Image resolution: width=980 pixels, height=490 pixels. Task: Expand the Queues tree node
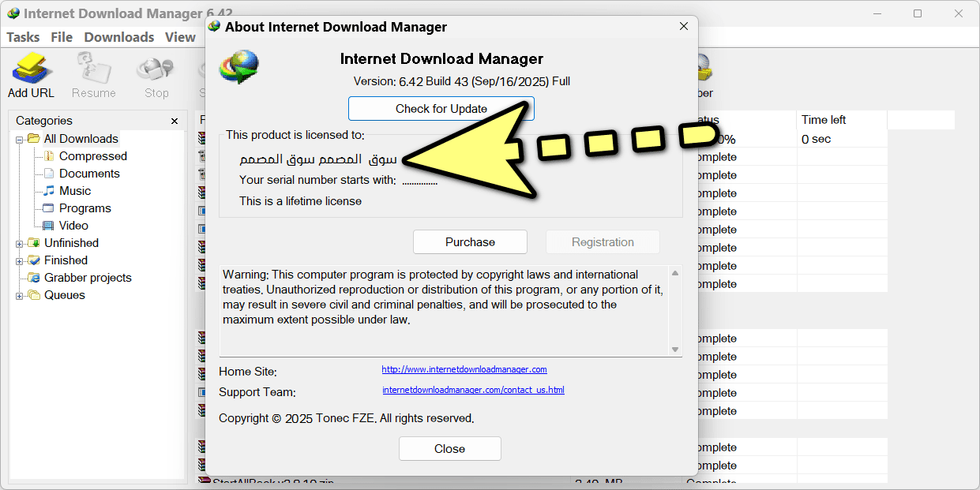click(x=20, y=296)
